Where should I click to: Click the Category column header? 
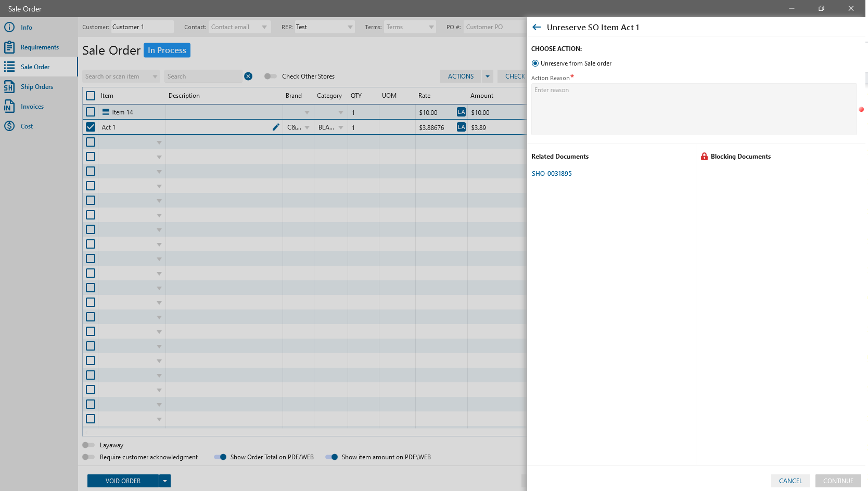(x=329, y=96)
